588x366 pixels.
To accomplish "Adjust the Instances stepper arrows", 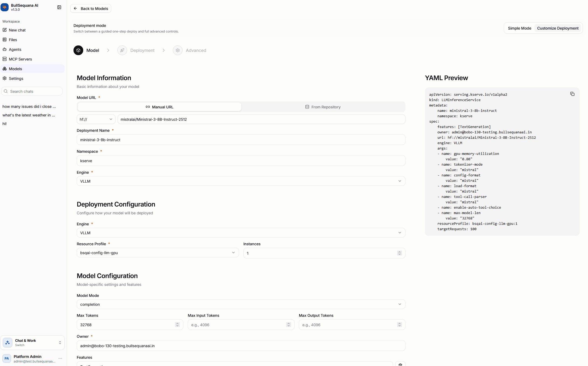I will click(x=400, y=253).
